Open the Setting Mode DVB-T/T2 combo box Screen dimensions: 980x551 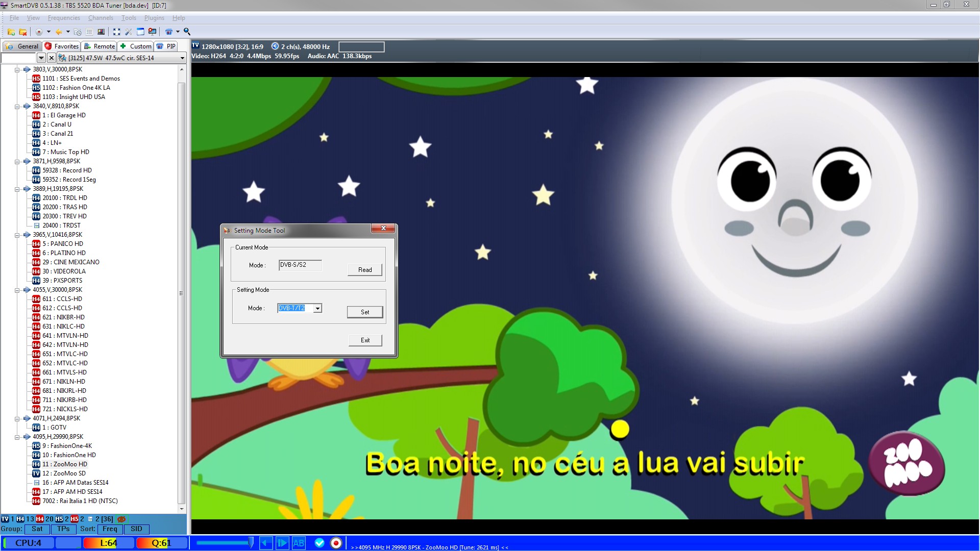coord(300,308)
